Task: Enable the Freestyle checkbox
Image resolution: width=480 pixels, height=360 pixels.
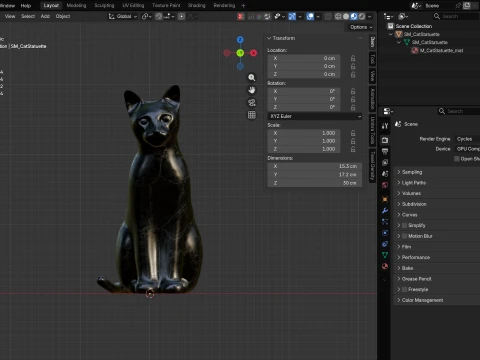Action: click(404, 290)
